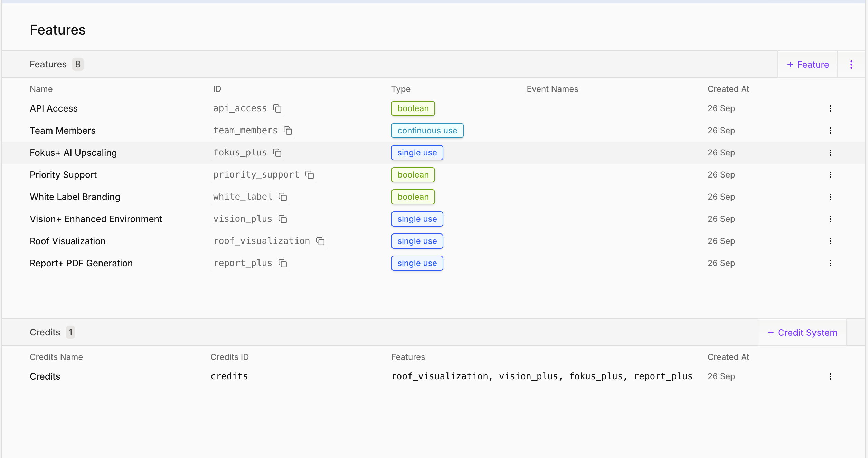Open row options for Team Members
Viewport: 868px width, 458px height.
pyautogui.click(x=830, y=131)
